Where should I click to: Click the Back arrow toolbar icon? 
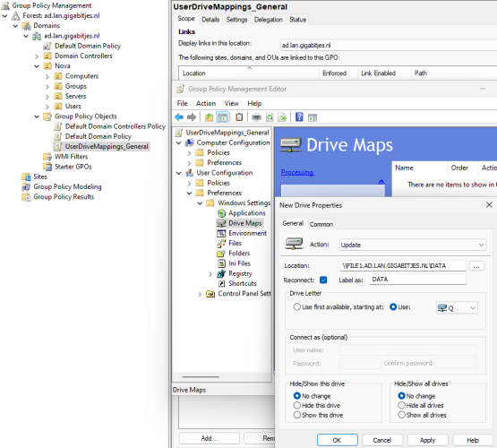(179, 117)
